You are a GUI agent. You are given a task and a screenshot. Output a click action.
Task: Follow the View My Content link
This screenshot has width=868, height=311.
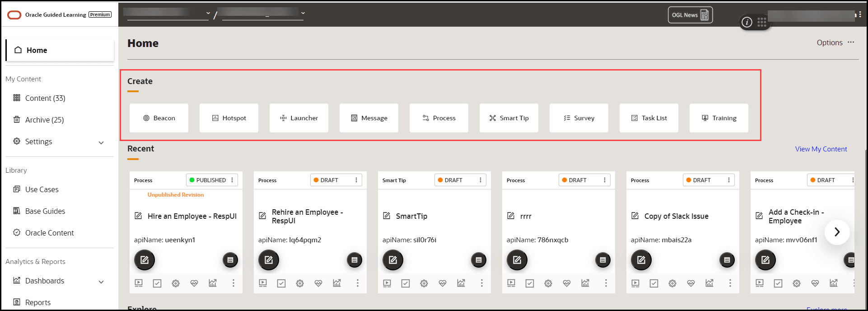pos(821,149)
